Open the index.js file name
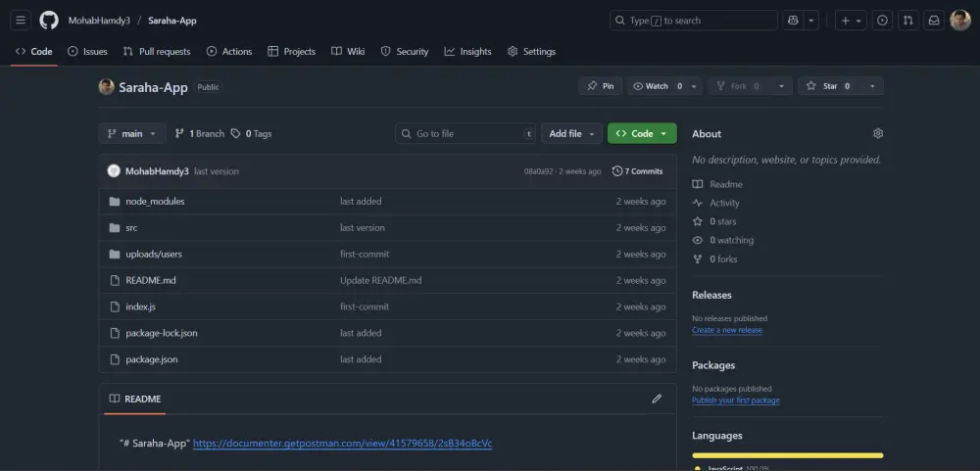 click(x=140, y=306)
